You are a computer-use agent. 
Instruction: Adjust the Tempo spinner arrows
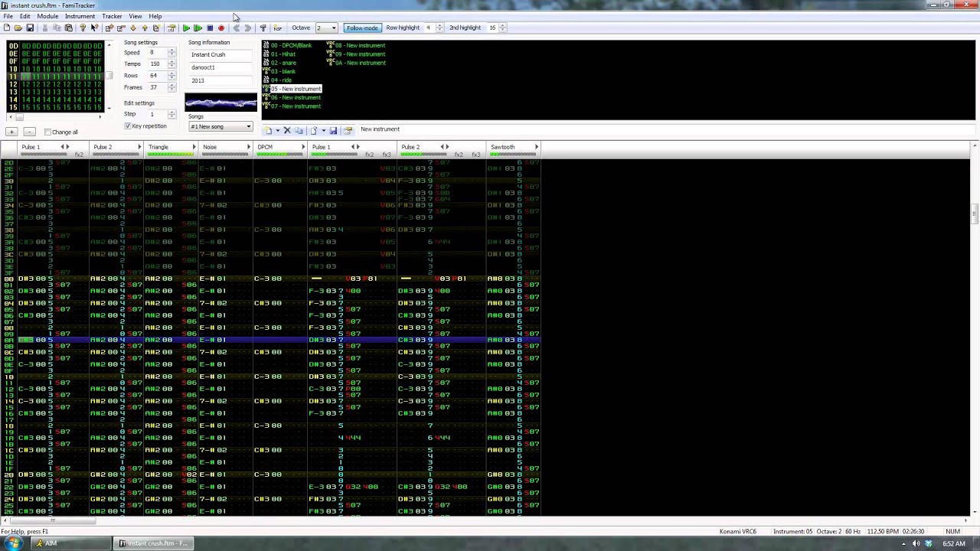coord(171,64)
